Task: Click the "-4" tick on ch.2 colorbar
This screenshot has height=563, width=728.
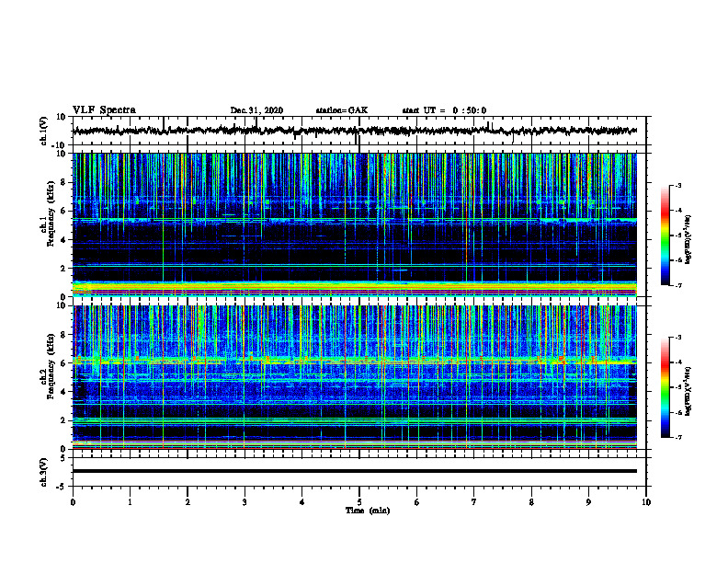Action: click(x=677, y=362)
